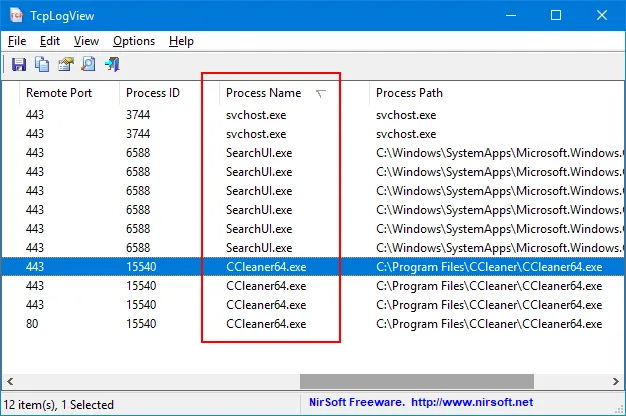
Task: Click process ID 3744 in the first row
Action: click(x=138, y=115)
